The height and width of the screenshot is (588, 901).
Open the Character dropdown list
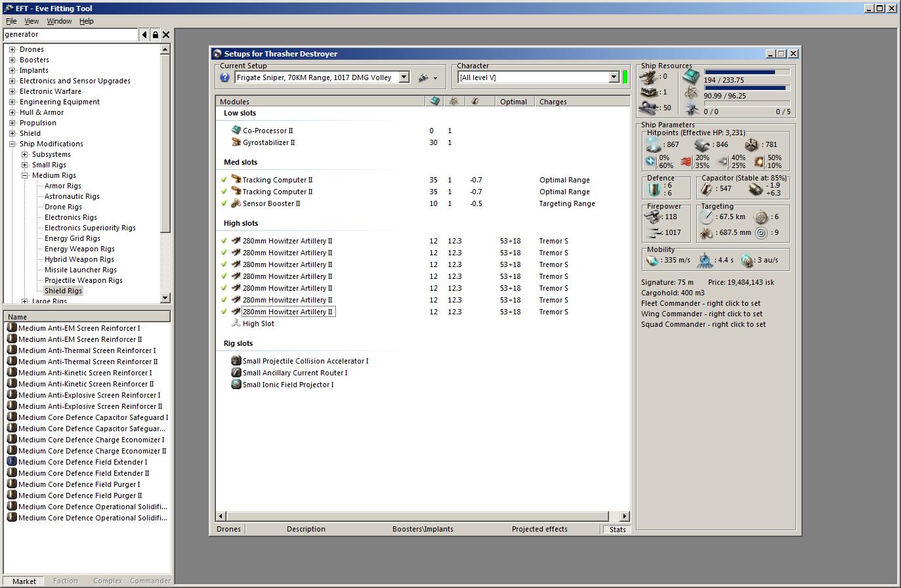click(614, 77)
